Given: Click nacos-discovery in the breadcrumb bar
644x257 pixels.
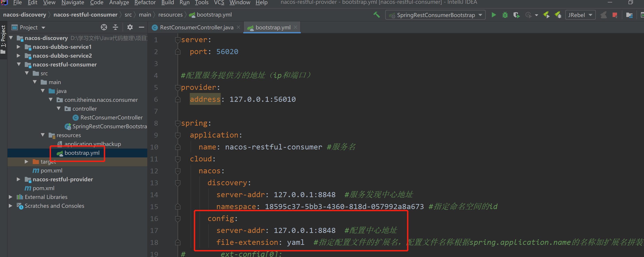Looking at the screenshot, I should coord(25,15).
